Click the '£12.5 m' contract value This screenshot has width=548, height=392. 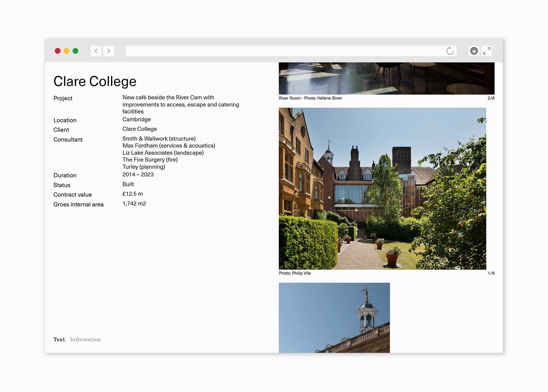(x=132, y=194)
